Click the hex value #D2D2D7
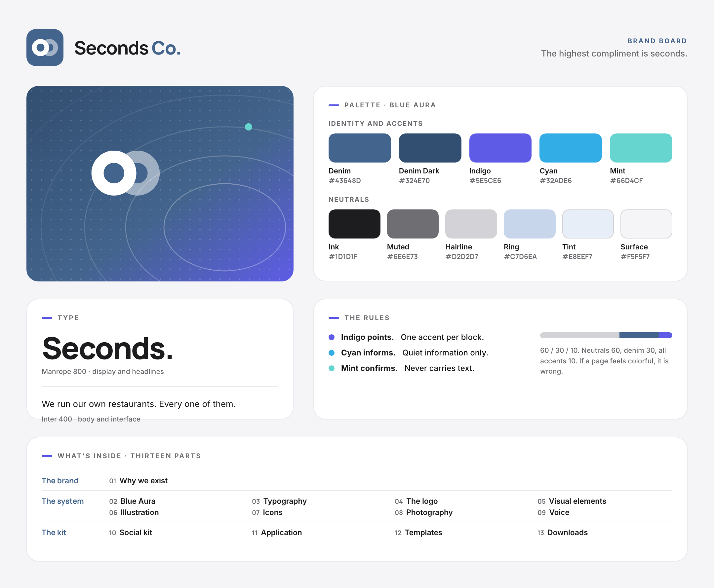The height and width of the screenshot is (588, 714). (461, 256)
